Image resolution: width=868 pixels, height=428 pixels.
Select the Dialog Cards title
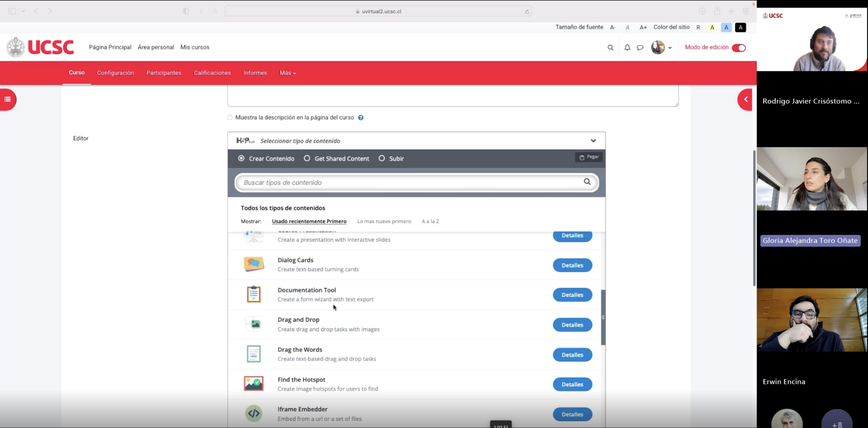point(295,260)
